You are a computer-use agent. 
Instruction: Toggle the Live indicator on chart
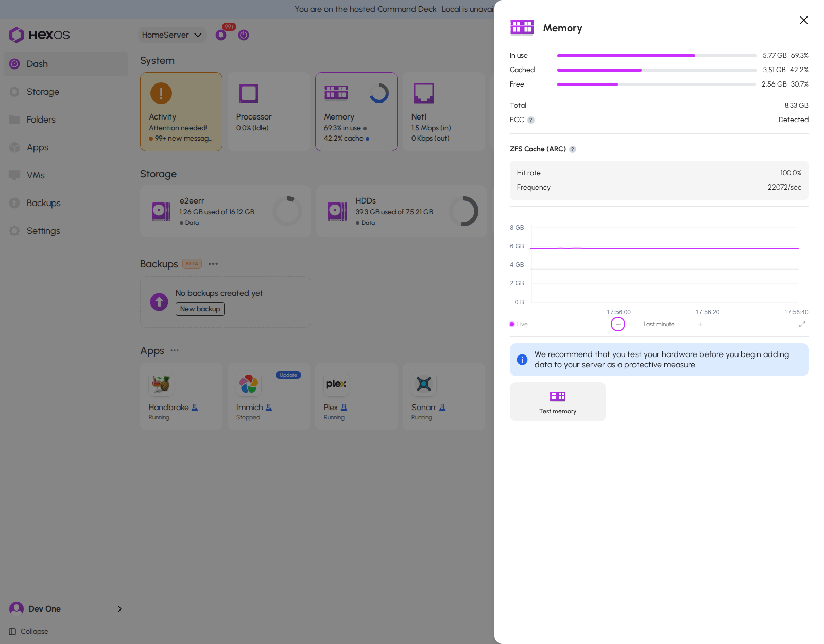(519, 324)
